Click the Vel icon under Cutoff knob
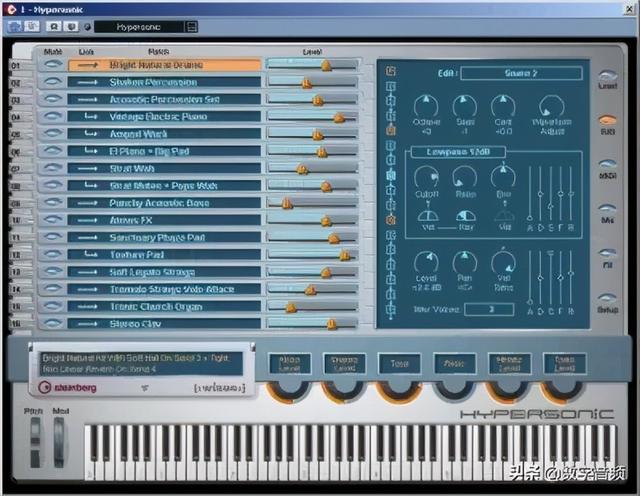Image resolution: width=640 pixels, height=496 pixels. [428, 216]
